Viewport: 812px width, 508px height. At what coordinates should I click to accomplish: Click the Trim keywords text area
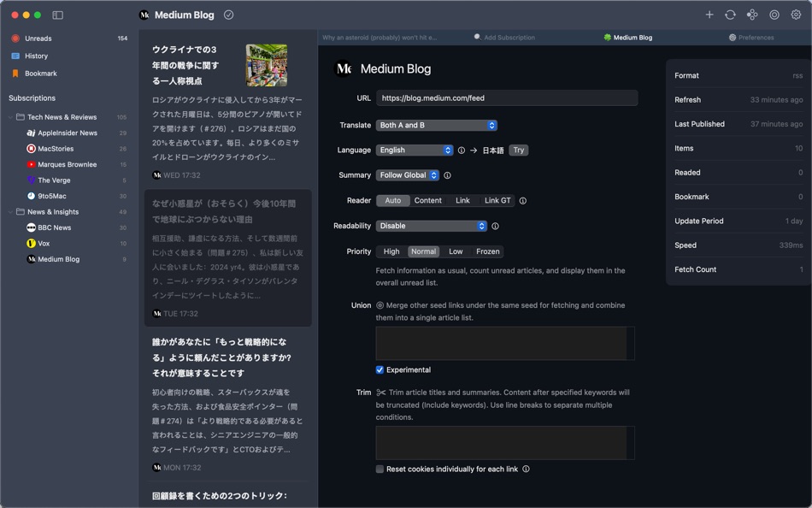point(505,443)
